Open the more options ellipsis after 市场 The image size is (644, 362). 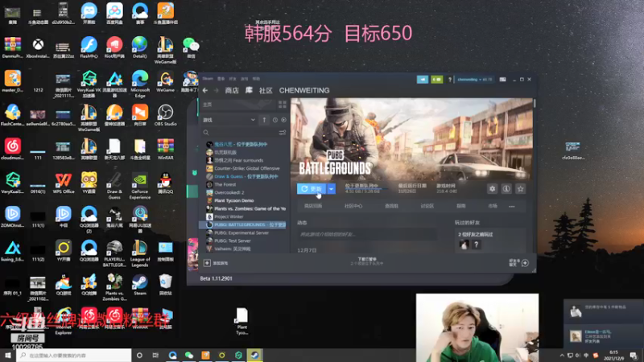pos(512,207)
